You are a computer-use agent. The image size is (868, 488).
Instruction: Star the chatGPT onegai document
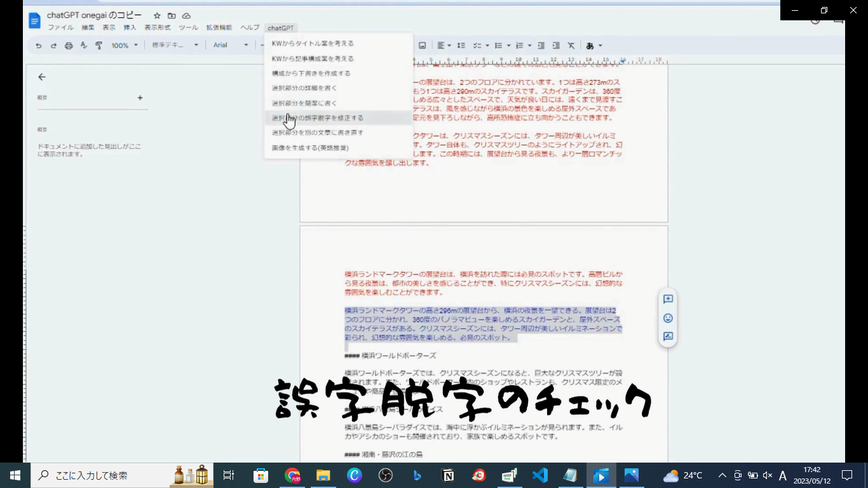[157, 15]
